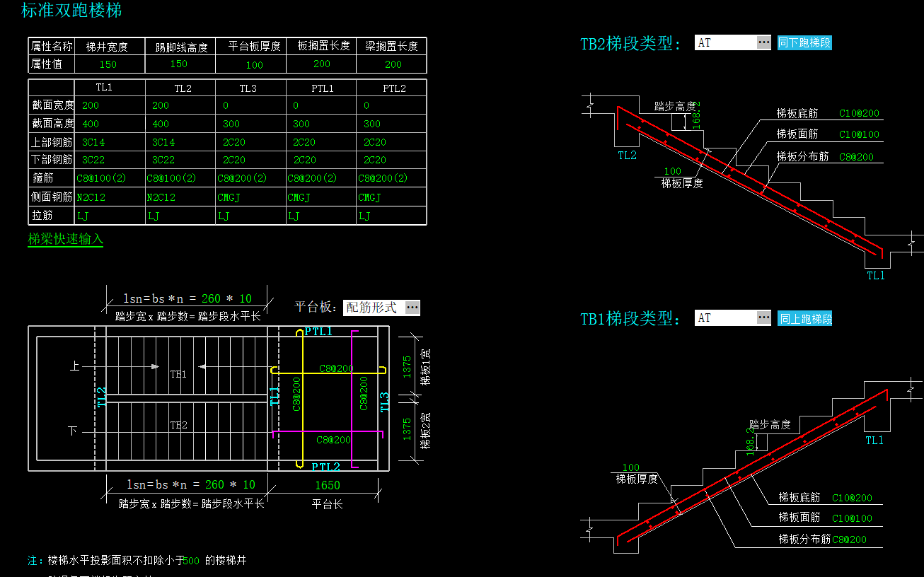
Task: Select the PTL2 截面宽度 cell 0
Action: pyautogui.click(x=366, y=105)
